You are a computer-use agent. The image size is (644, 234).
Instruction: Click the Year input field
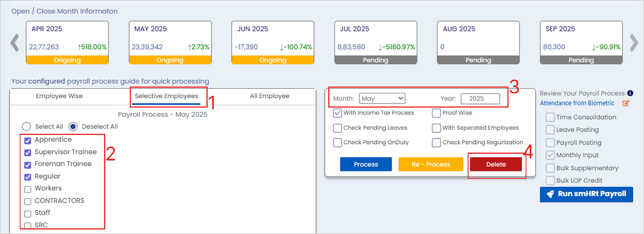480,98
